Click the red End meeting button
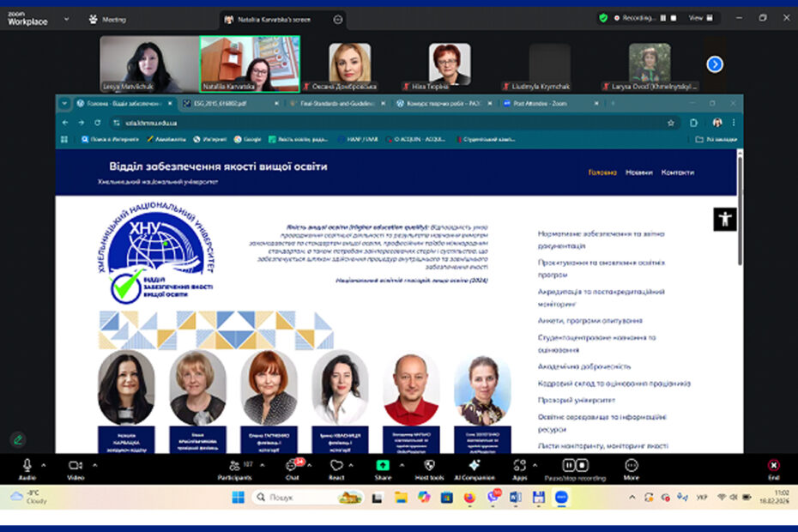The width and height of the screenshot is (798, 532). (x=773, y=465)
